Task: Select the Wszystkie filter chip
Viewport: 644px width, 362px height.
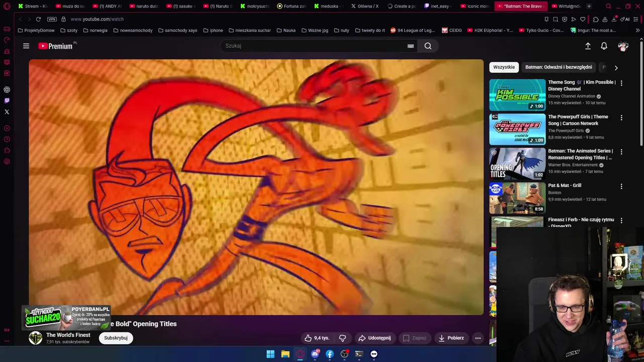Action: (x=504, y=67)
